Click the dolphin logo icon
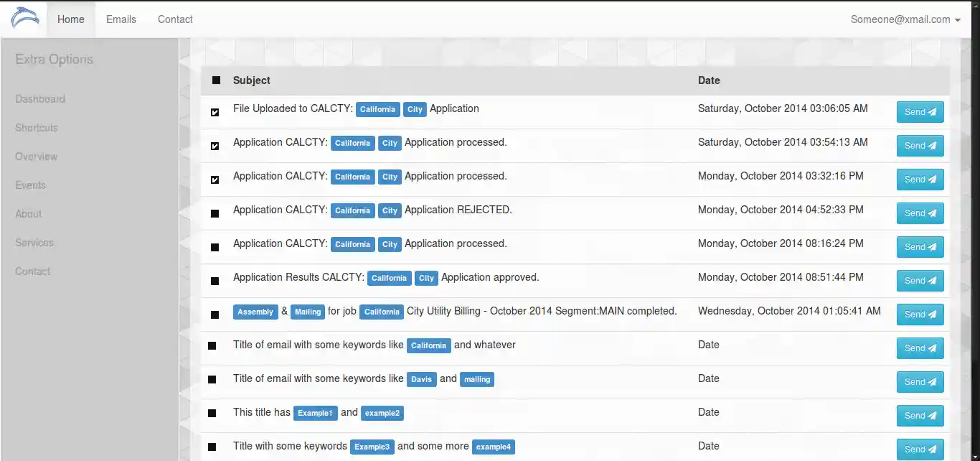980x461 pixels. click(x=24, y=19)
